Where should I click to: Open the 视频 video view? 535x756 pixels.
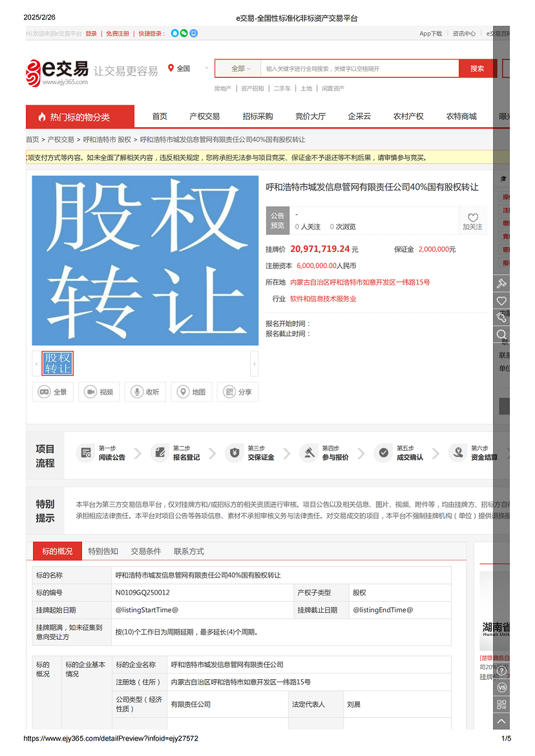(99, 392)
